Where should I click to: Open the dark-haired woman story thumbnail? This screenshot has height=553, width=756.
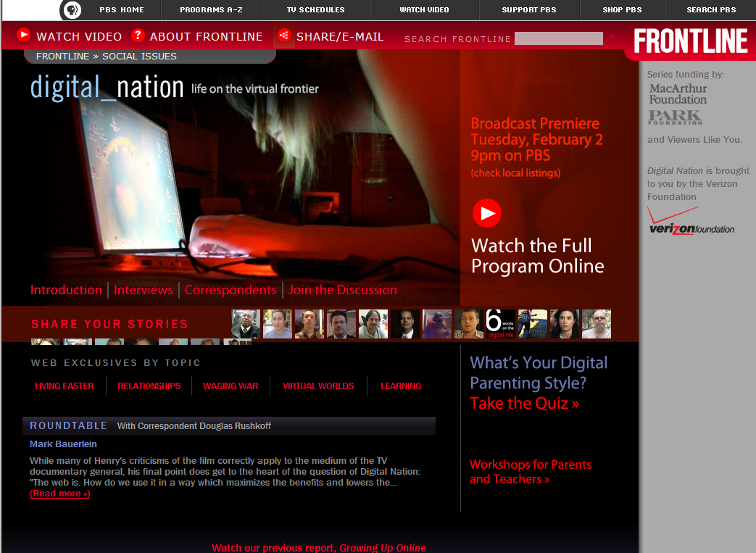pyautogui.click(x=565, y=324)
